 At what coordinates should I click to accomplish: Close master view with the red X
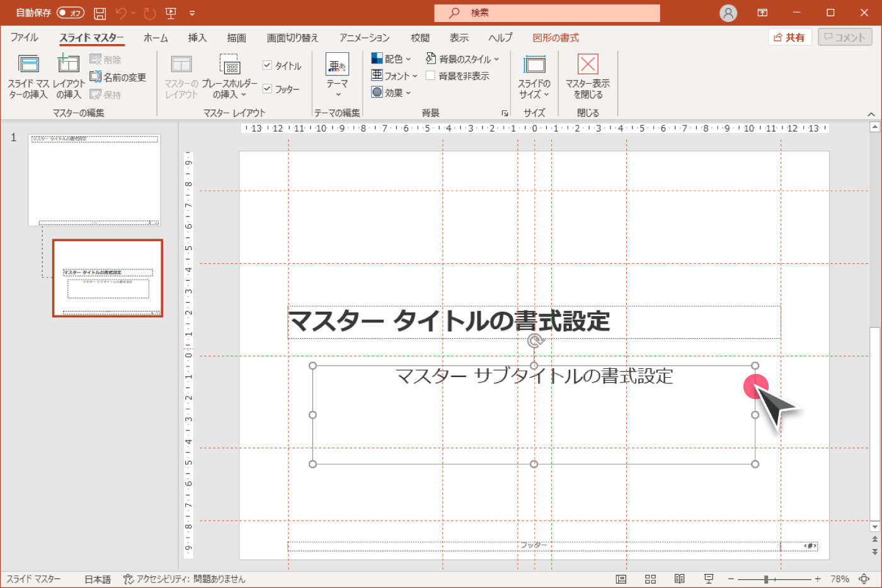pyautogui.click(x=588, y=76)
